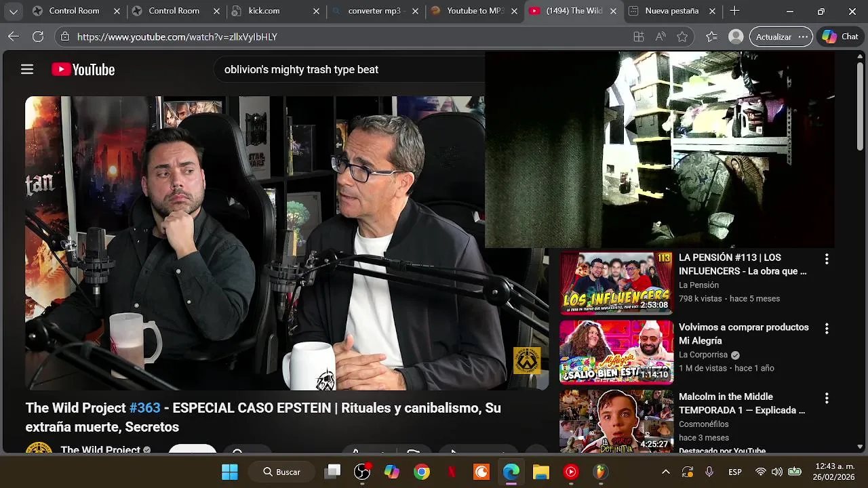Open Malcolm in the Middle TEMPORADA title
Image resolution: width=868 pixels, height=488 pixels.
[742, 404]
